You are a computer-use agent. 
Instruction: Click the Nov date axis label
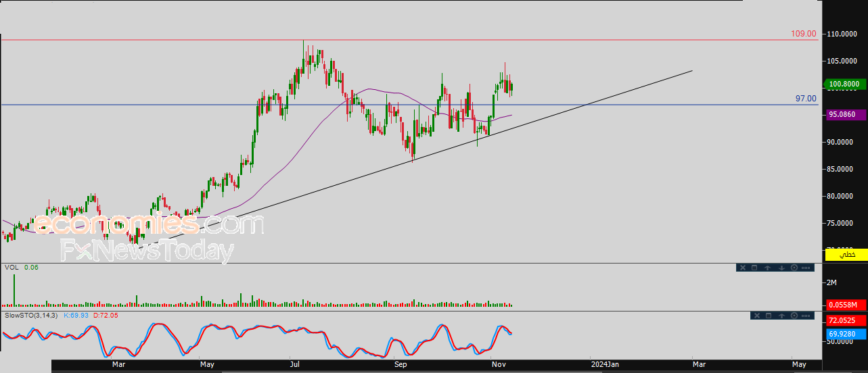tap(499, 365)
